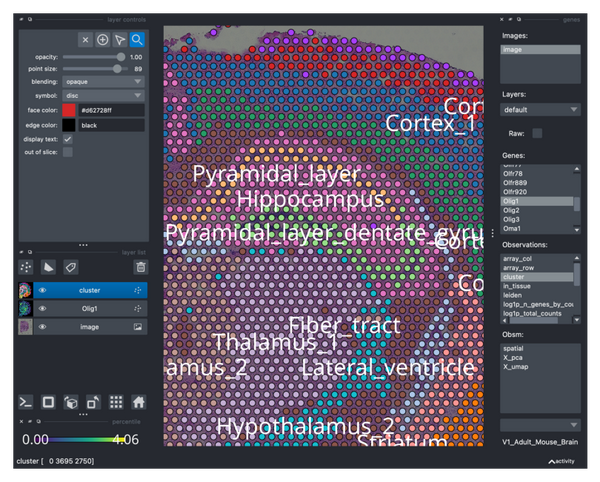
Task: Toggle grid mode view
Action: (x=116, y=401)
